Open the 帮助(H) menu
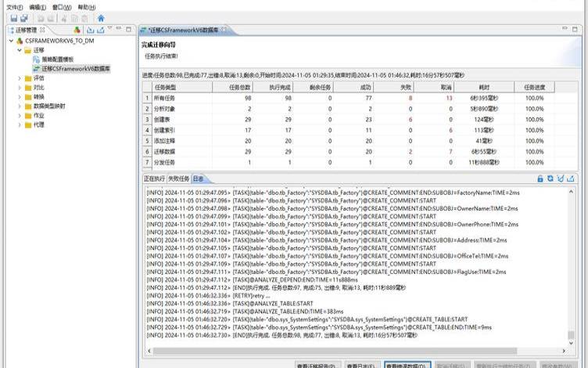 pos(87,7)
